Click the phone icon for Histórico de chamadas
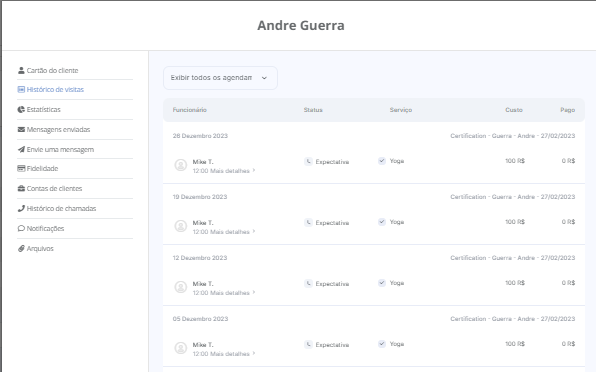596x372 pixels. [x=21, y=208]
